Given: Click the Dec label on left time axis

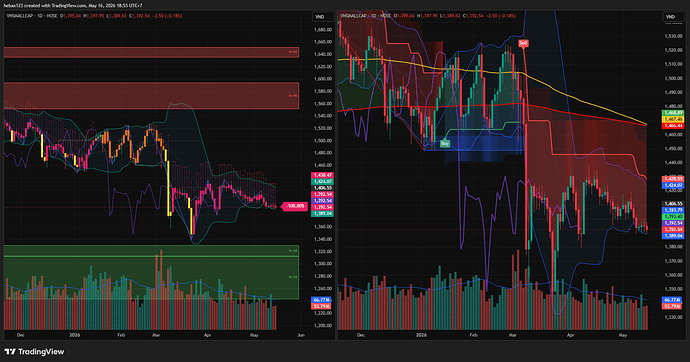Looking at the screenshot, I should point(21,335).
